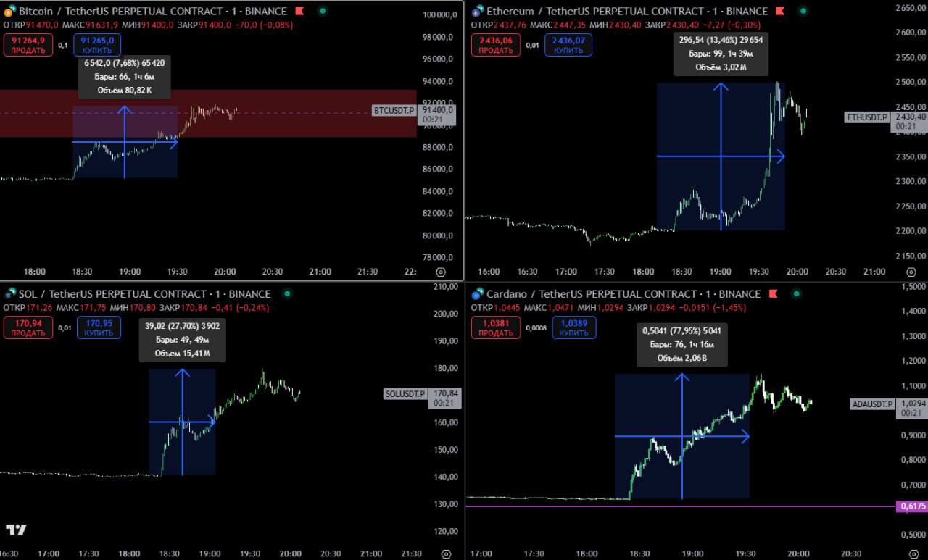This screenshot has width=928, height=560.
Task: Click the purple 0,6175 price line label
Action: pos(913,506)
